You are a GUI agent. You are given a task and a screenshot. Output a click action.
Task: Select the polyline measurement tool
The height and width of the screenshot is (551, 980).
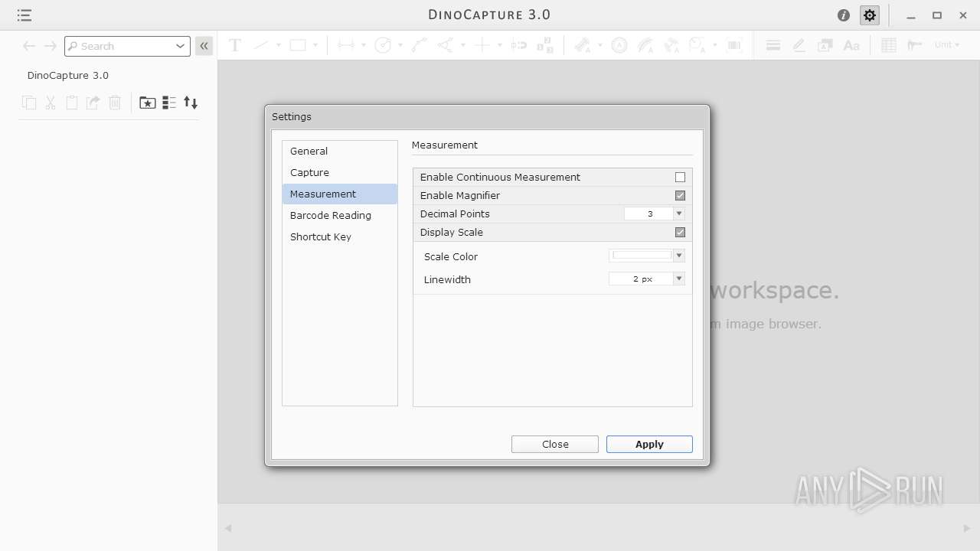[420, 45]
